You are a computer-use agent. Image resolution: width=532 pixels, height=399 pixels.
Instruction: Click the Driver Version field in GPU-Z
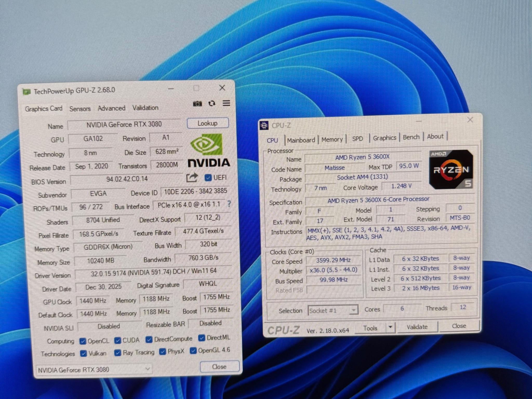154,272
